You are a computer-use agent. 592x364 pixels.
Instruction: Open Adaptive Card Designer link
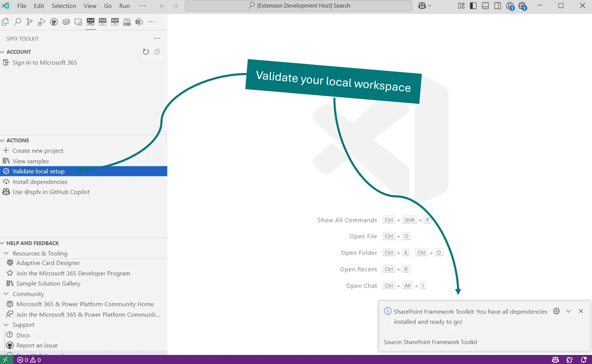pos(48,263)
